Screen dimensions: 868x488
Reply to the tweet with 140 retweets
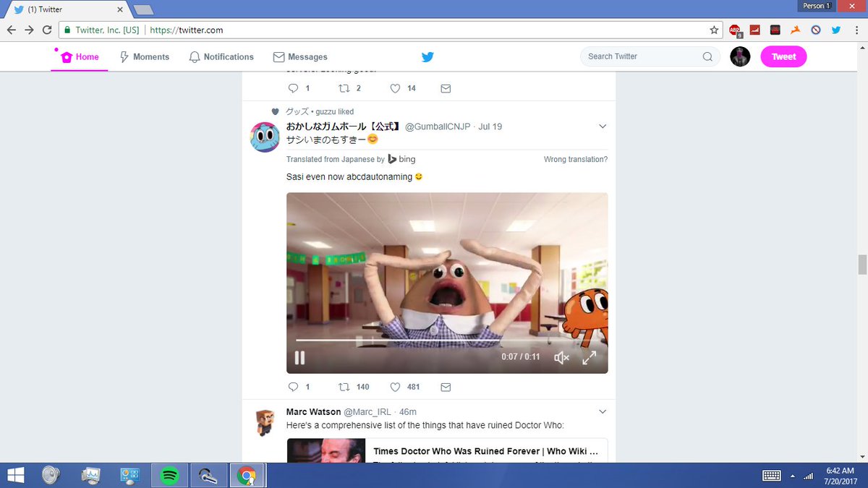click(293, 387)
